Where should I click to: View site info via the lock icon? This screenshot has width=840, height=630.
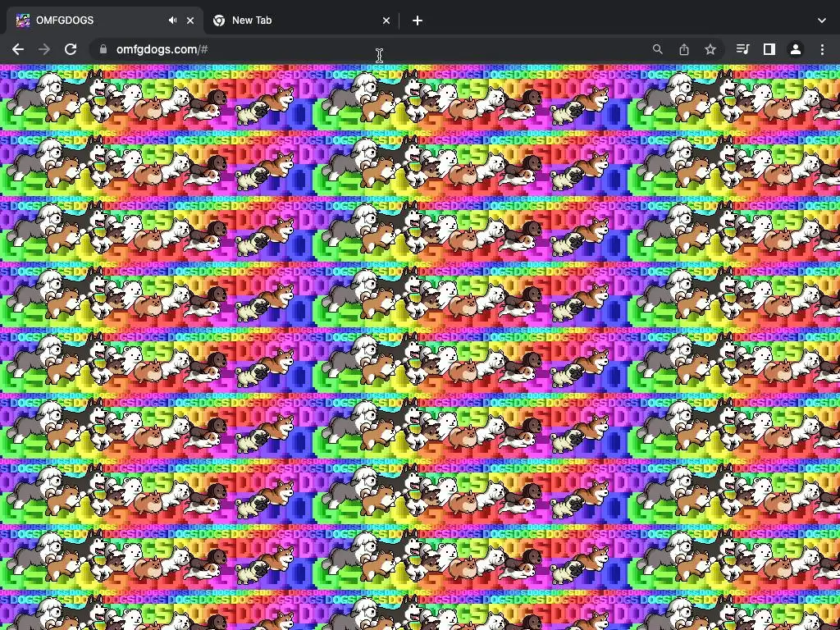tap(103, 49)
